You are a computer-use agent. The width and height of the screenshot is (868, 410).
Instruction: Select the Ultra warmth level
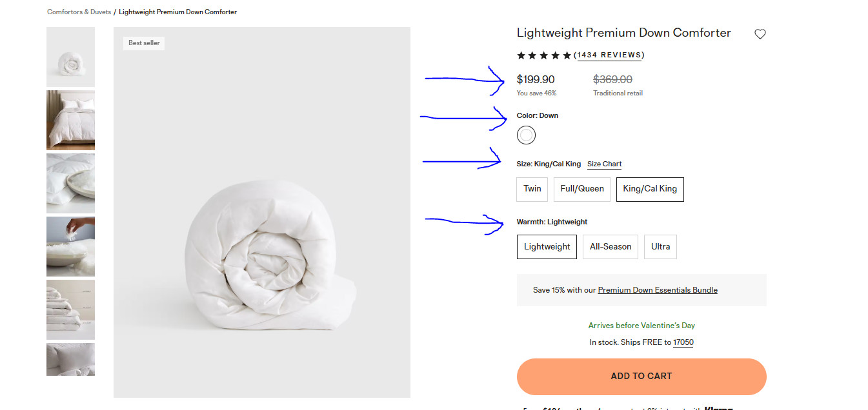tap(660, 246)
